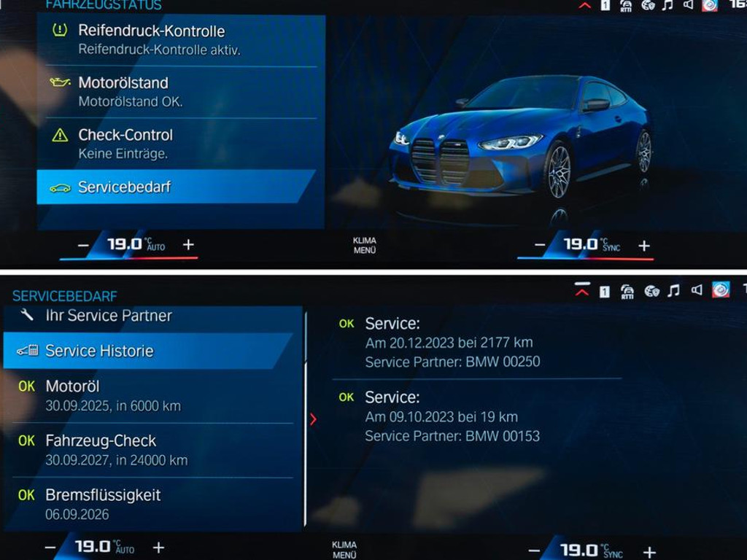Increase AUTO temperature with plus on Fahrzeugstatus screen

188,245
